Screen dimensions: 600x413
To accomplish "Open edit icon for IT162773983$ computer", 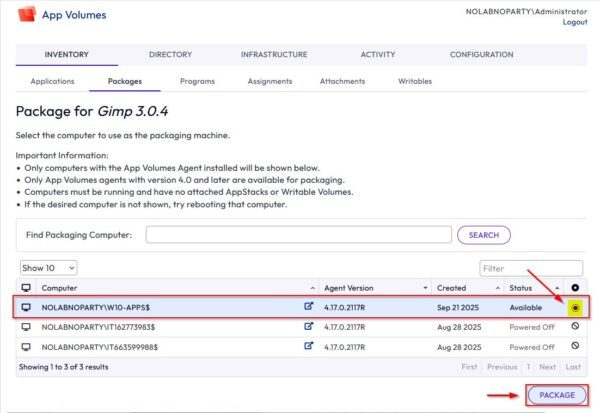I will (308, 326).
